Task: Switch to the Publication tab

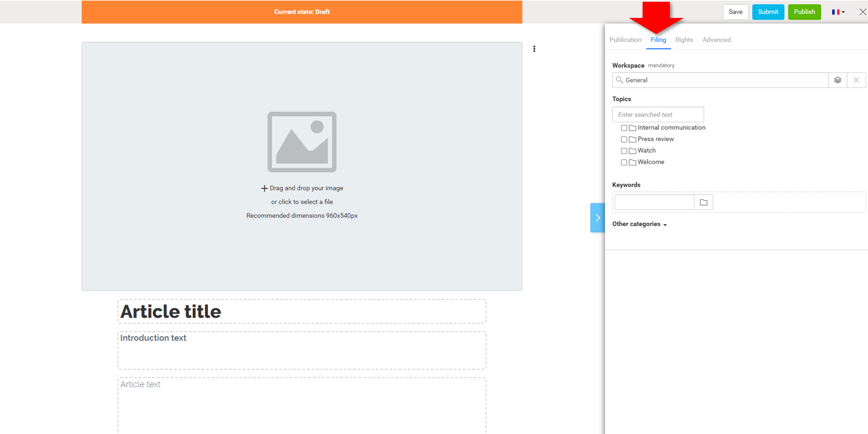Action: pyautogui.click(x=625, y=40)
